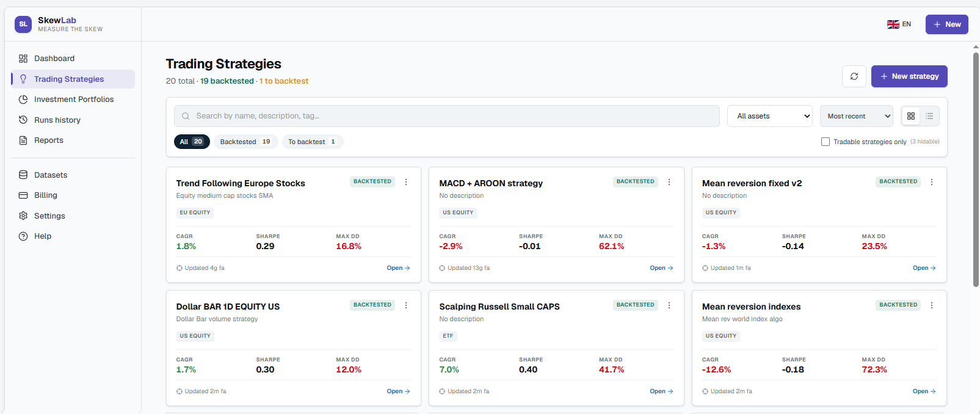Image resolution: width=980 pixels, height=414 pixels.
Task: Open three-dot menu on MACD + AROON strategy
Action: 669,182
